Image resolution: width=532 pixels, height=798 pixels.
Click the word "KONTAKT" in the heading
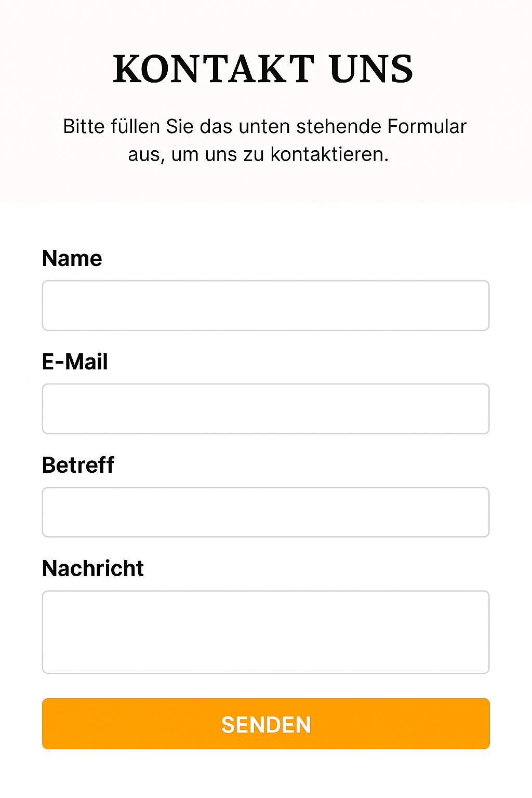point(214,69)
